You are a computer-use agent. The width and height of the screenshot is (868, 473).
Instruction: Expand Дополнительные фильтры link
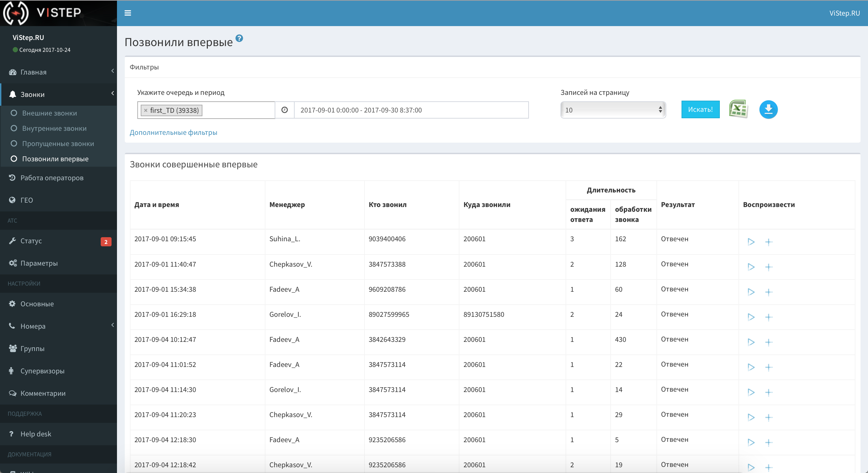click(174, 132)
